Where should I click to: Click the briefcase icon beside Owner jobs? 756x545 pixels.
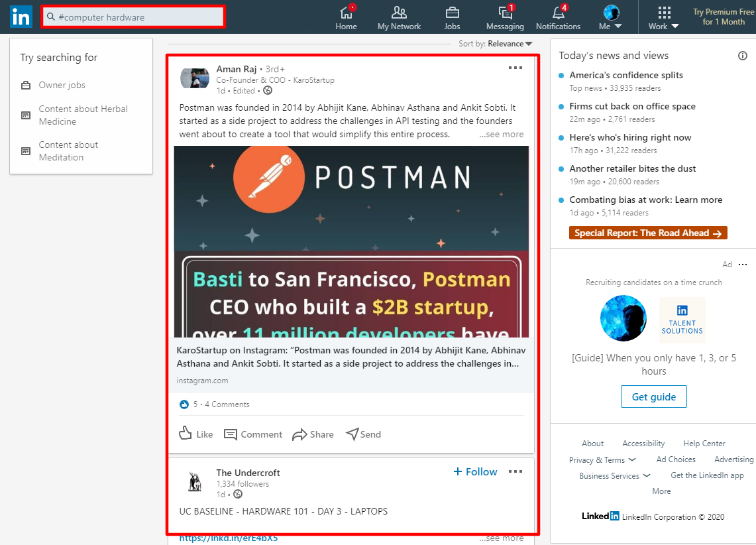pyautogui.click(x=26, y=86)
